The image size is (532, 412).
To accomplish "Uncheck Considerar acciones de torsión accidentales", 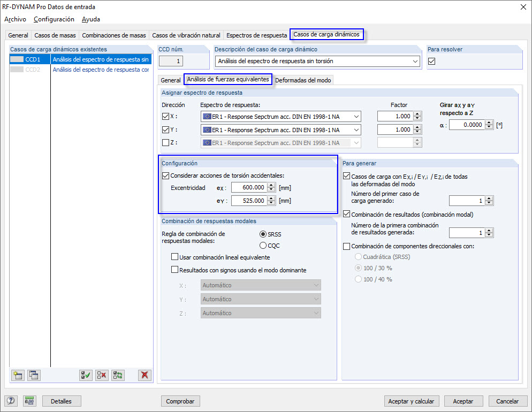I will click(x=166, y=175).
